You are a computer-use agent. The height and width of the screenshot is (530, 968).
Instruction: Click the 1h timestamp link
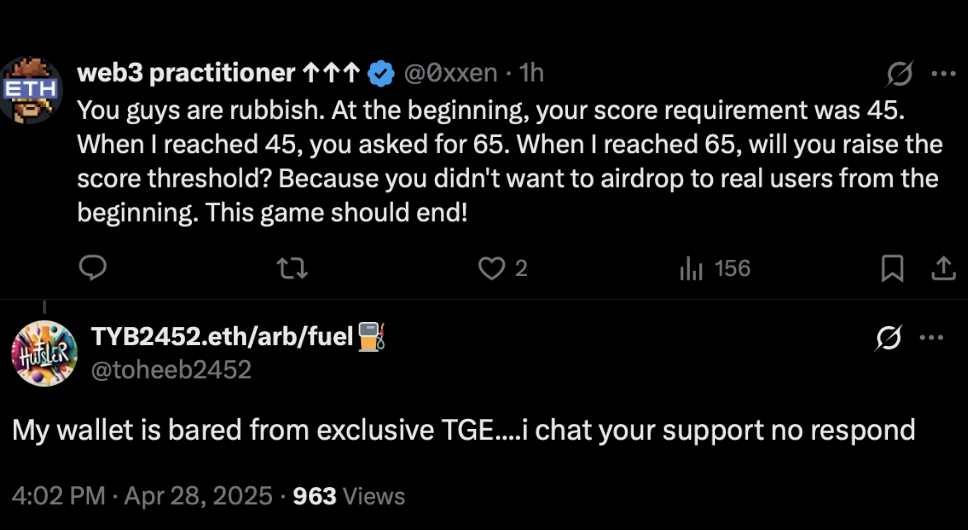point(529,73)
